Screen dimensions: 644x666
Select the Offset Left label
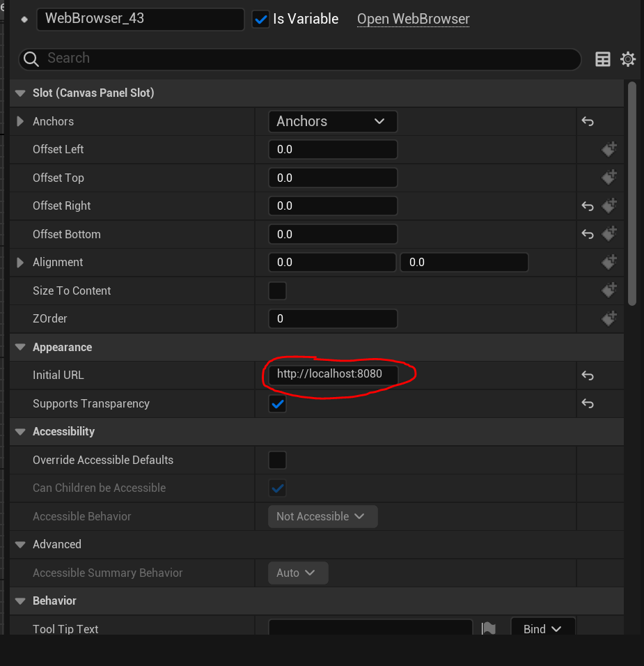click(58, 150)
